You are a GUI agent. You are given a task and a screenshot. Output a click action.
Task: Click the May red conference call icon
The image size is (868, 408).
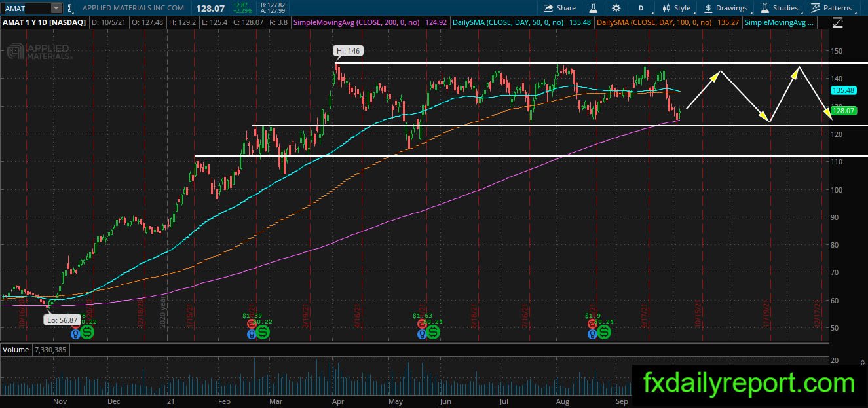pos(421,324)
